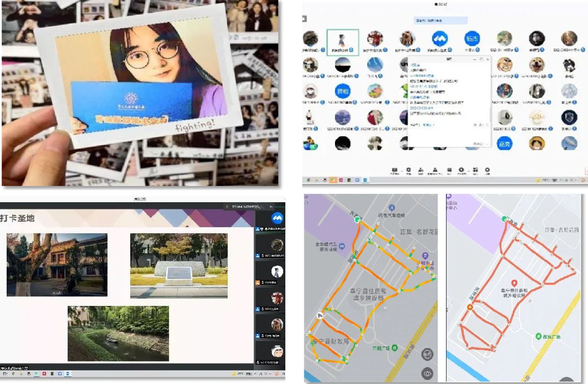The height and width of the screenshot is (384, 588).
Task: Click the 市民广场 green icon on the left map
Action: pyautogui.click(x=394, y=347)
